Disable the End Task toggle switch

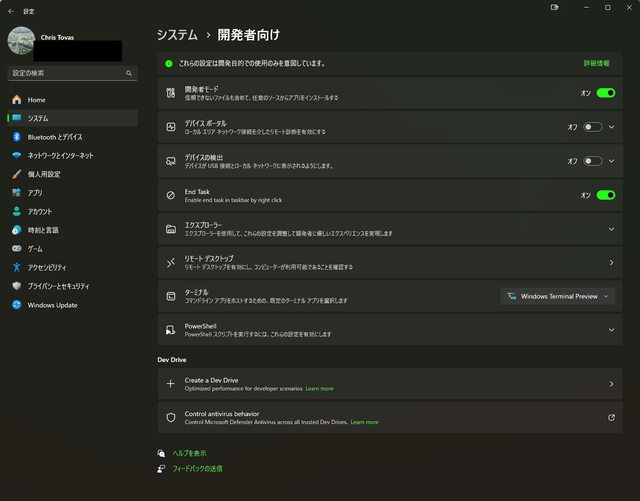pyautogui.click(x=605, y=195)
